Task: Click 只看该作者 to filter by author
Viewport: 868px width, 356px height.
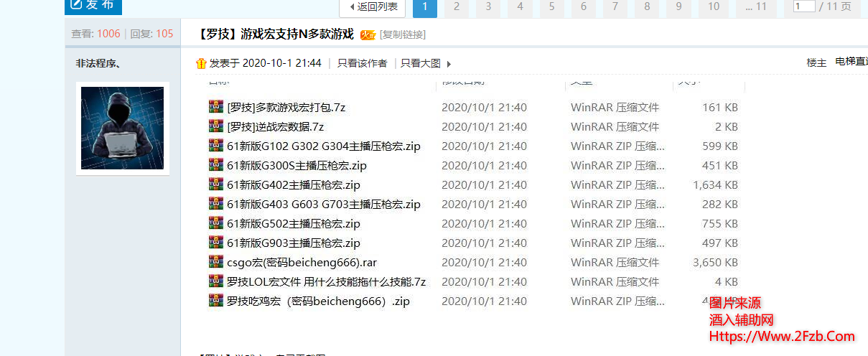Action: (362, 63)
